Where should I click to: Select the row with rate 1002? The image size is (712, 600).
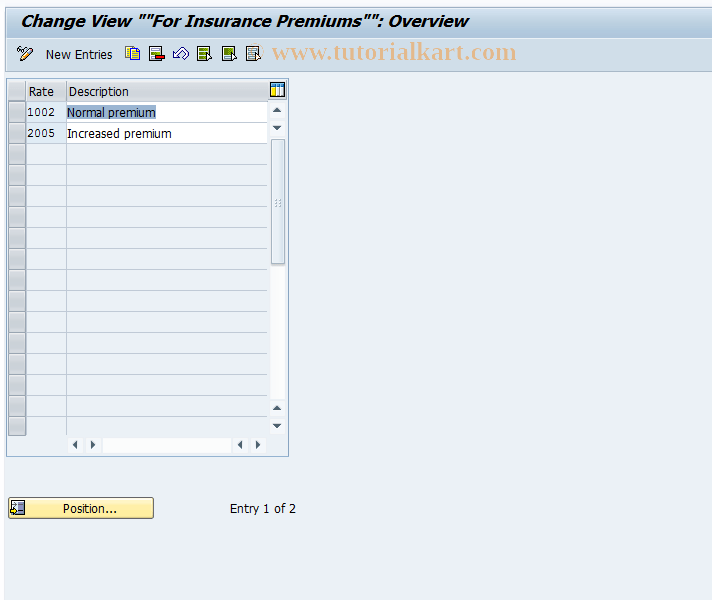tap(17, 112)
